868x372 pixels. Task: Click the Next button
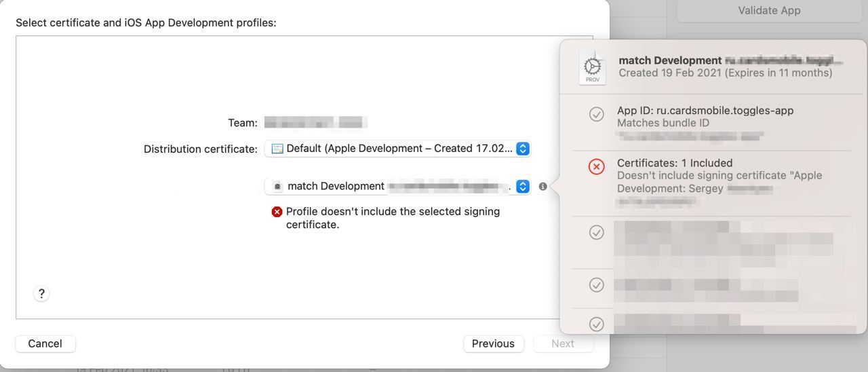(x=563, y=343)
